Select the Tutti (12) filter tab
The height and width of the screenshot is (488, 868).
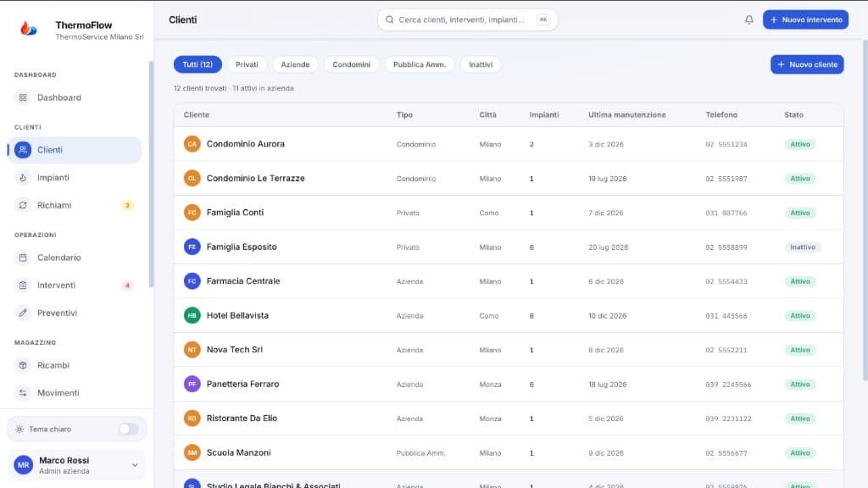(198, 64)
